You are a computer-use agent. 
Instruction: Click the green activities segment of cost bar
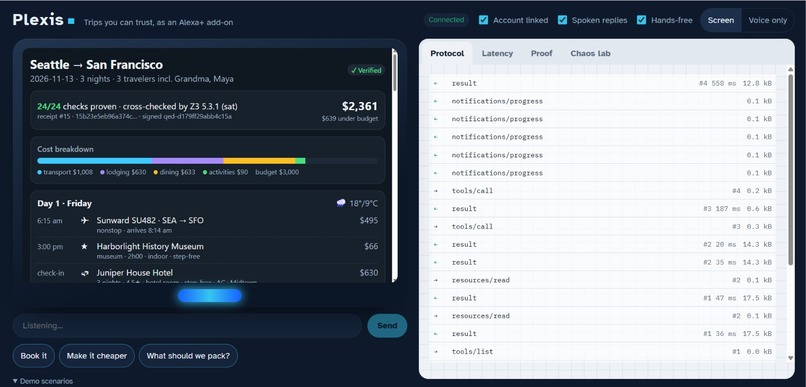click(301, 161)
